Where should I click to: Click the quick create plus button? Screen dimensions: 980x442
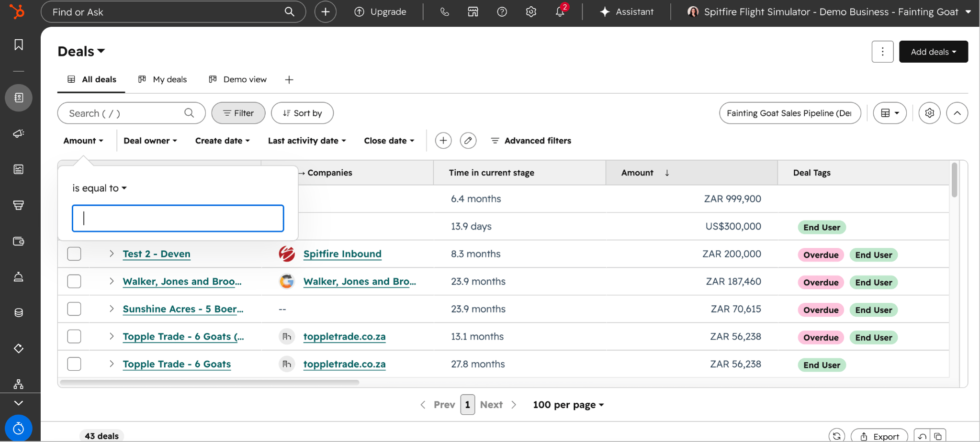pos(326,11)
